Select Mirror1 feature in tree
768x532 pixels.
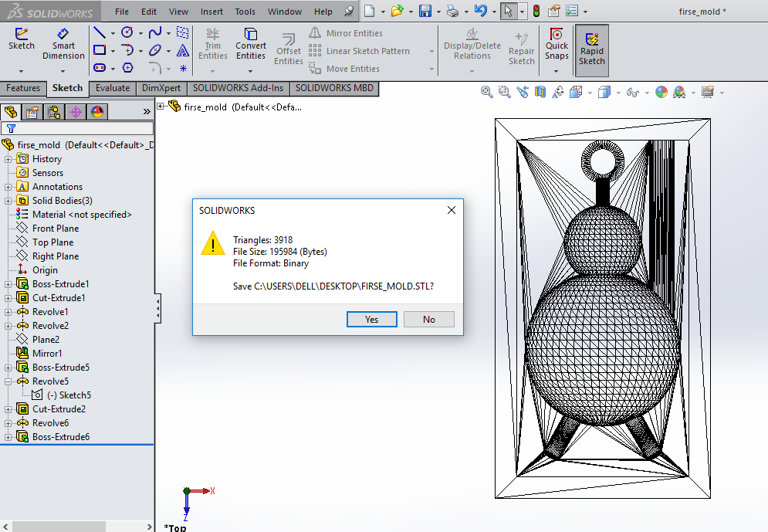(x=47, y=354)
